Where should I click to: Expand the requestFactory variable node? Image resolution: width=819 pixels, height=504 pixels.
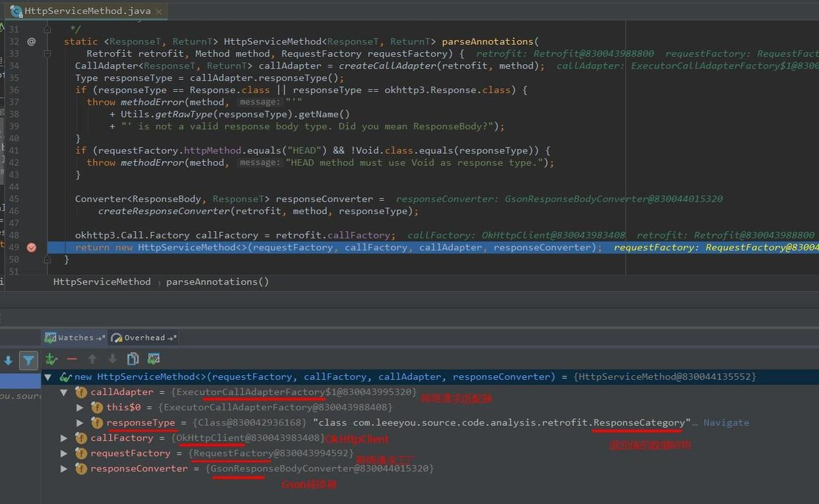pyautogui.click(x=63, y=453)
